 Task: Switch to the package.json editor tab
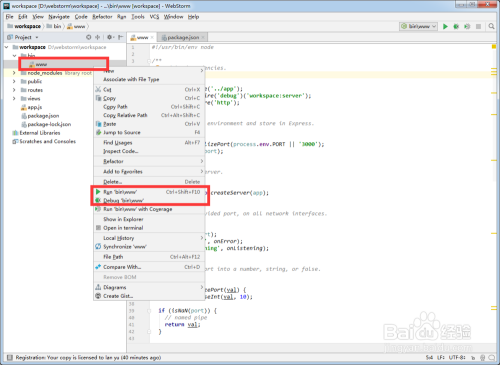(183, 37)
